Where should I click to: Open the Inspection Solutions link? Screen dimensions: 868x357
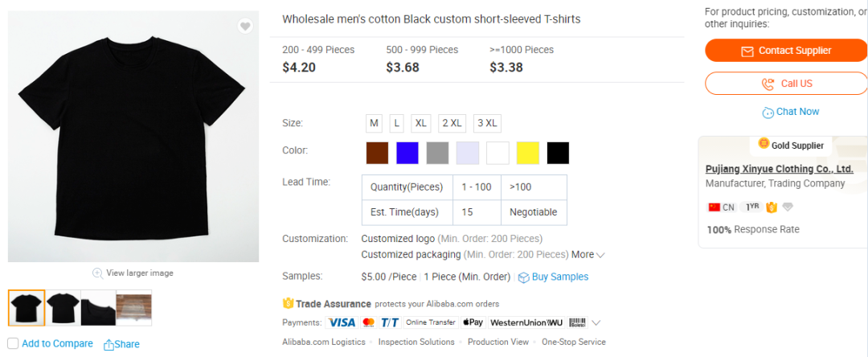[416, 342]
